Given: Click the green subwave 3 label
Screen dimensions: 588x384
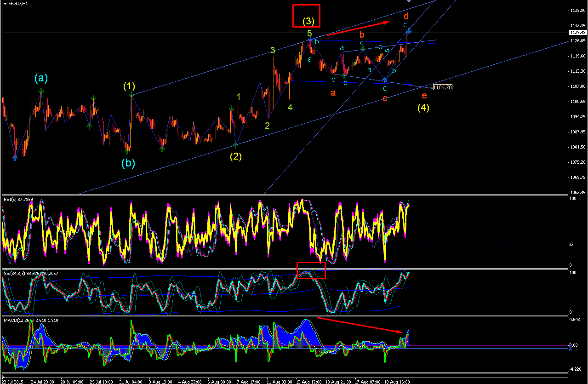Looking at the screenshot, I should [273, 50].
